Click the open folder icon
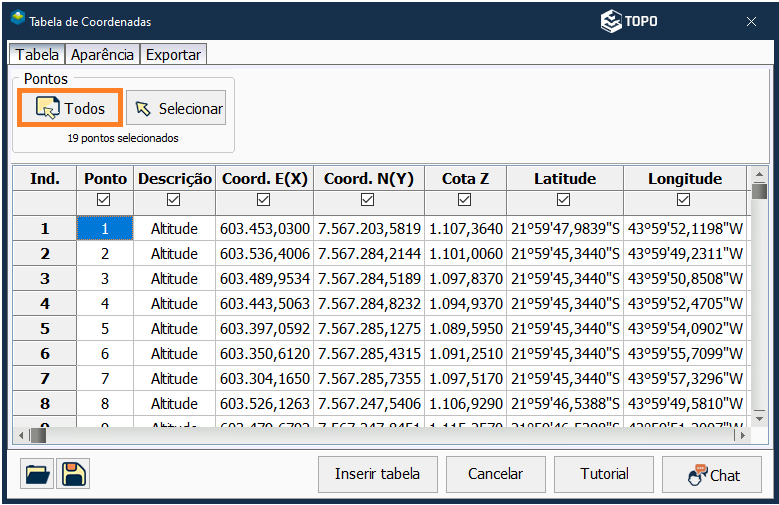 coord(36,474)
